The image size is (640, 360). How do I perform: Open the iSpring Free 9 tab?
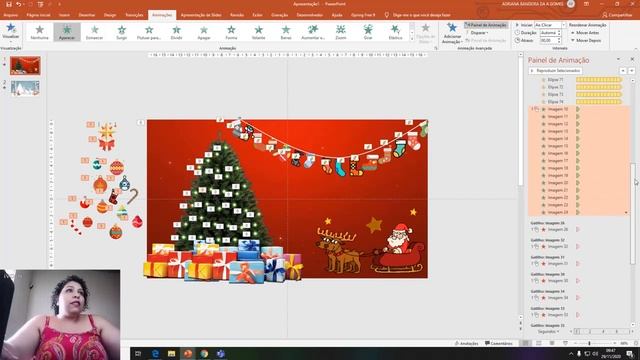click(x=363, y=15)
